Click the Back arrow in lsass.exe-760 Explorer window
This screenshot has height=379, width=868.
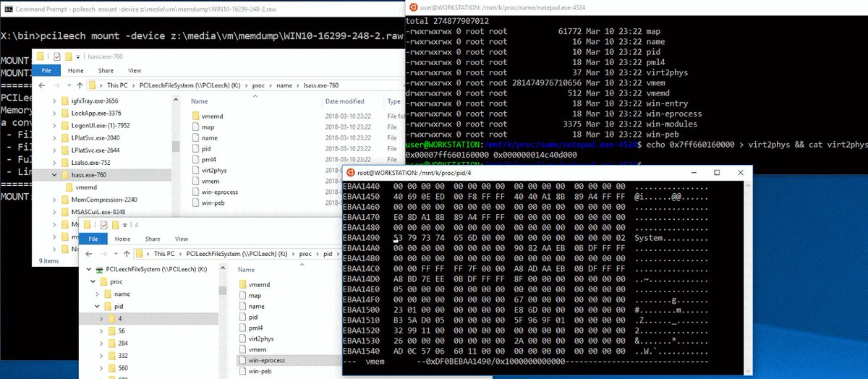(41, 85)
